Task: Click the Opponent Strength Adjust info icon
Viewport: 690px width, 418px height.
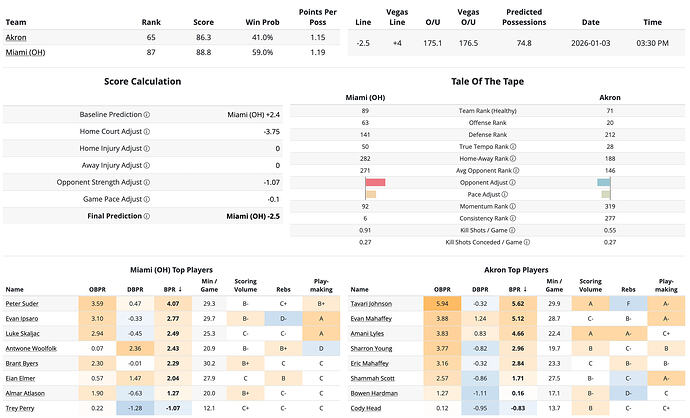Action: pos(148,183)
